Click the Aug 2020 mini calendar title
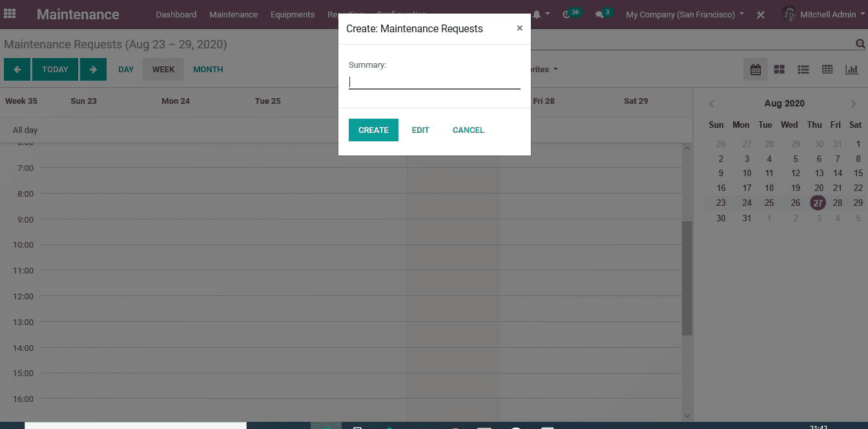The height and width of the screenshot is (429, 868). [x=784, y=103]
